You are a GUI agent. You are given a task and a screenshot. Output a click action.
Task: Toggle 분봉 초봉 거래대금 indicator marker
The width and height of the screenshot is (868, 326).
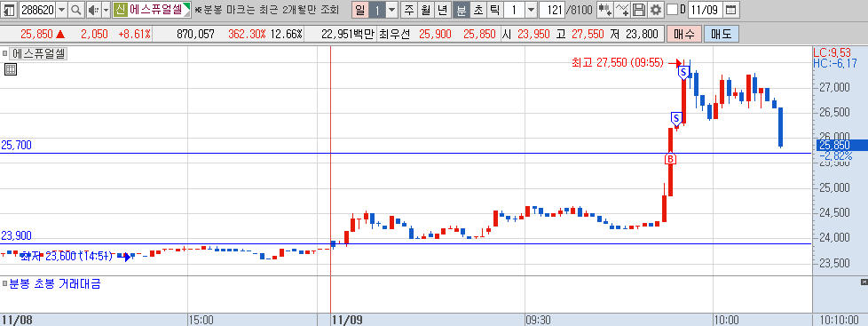pyautogui.click(x=5, y=284)
